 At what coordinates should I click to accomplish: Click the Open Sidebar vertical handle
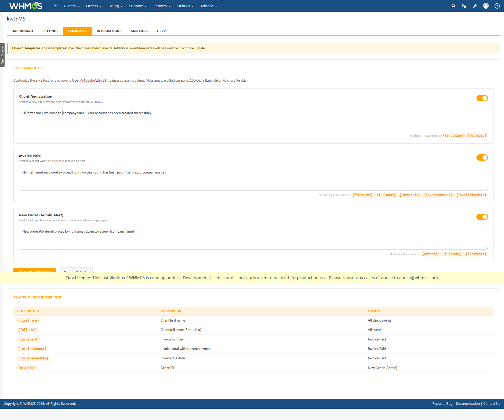pyautogui.click(x=2, y=55)
